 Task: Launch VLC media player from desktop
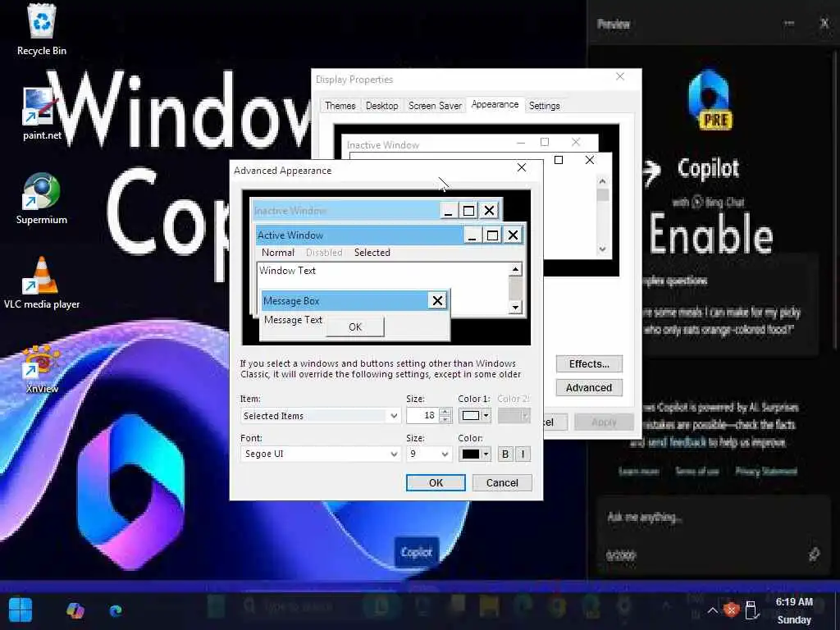click(x=41, y=283)
